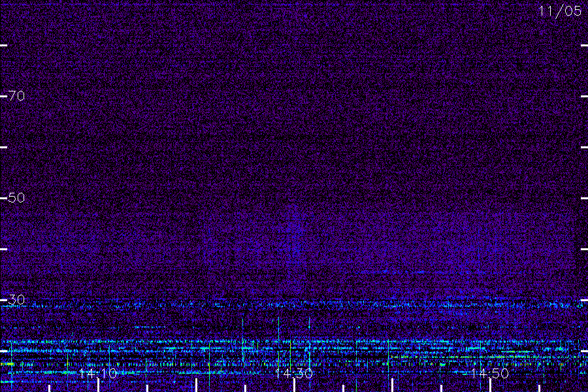Click the 11/05 date label
588x392 pixels.
pyautogui.click(x=560, y=11)
